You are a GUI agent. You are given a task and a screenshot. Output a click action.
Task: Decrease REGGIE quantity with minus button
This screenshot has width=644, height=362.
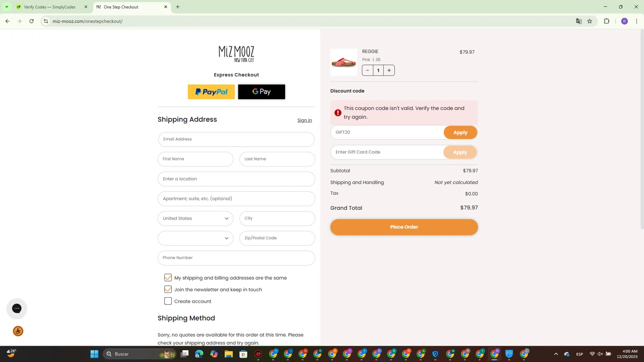(x=368, y=70)
